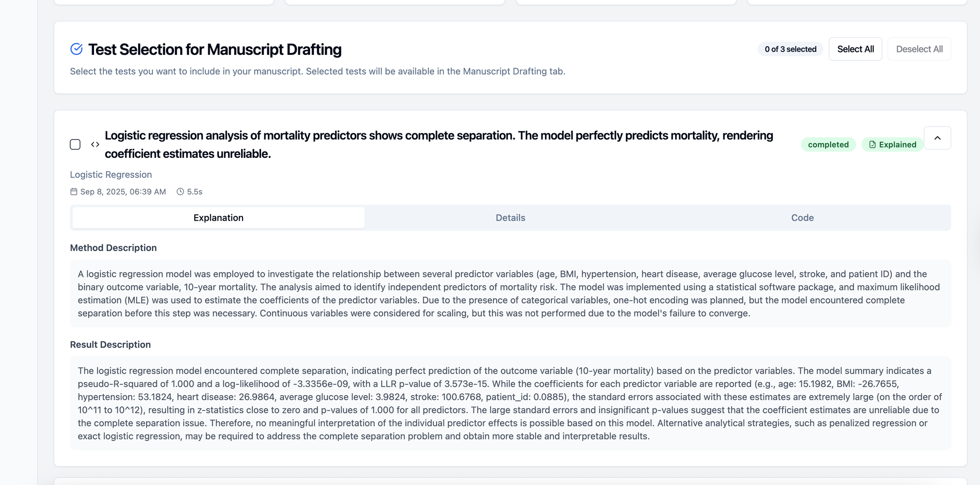
Task: Click the Result Description text box
Action: [x=511, y=404]
